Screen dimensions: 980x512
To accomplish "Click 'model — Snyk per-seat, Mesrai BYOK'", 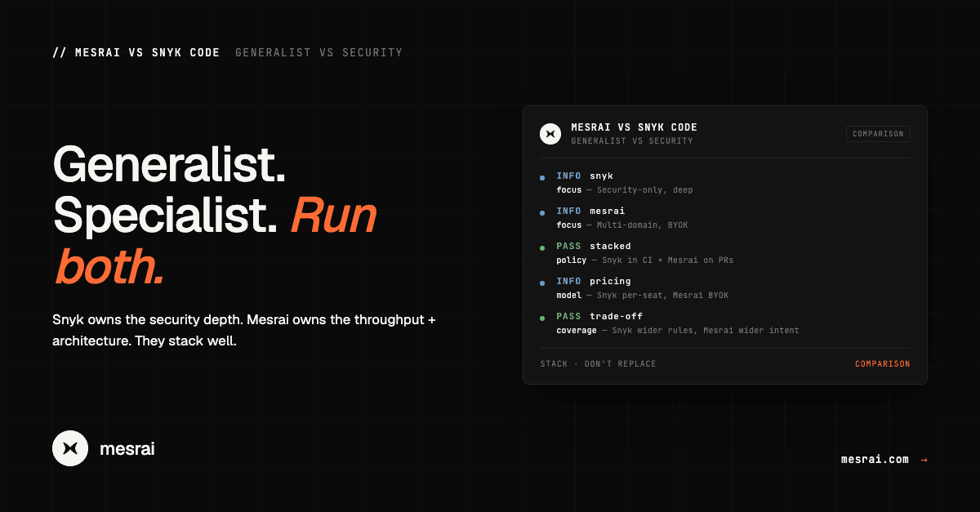I will [x=642, y=296].
